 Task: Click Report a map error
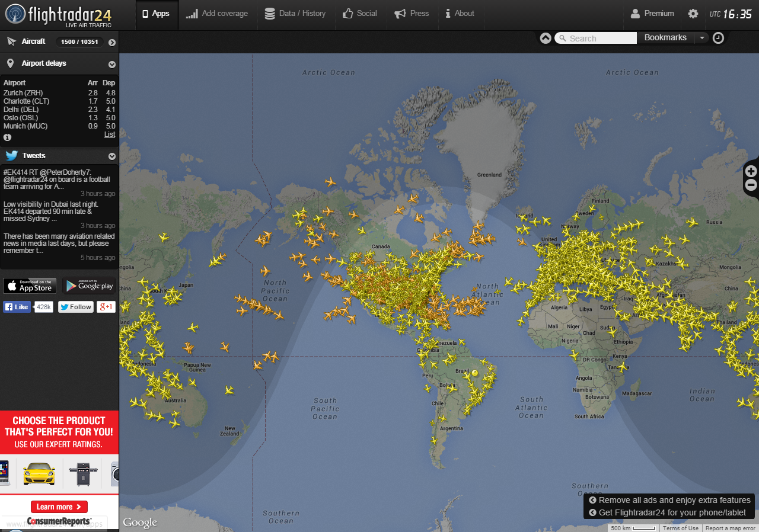coord(731,528)
